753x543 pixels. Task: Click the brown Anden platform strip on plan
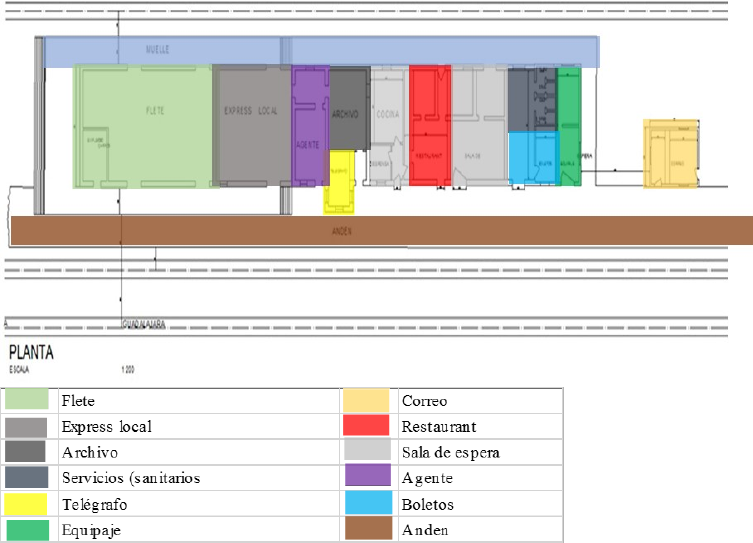point(380,230)
